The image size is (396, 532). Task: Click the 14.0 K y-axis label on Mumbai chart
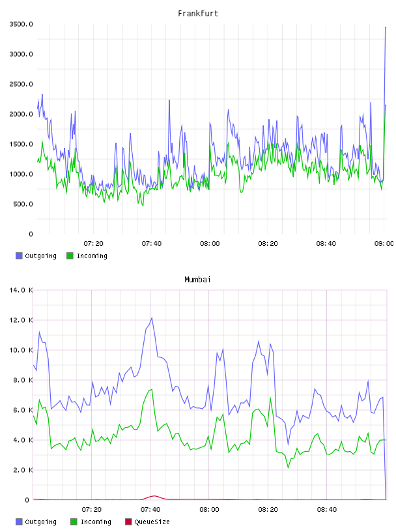[x=21, y=290]
